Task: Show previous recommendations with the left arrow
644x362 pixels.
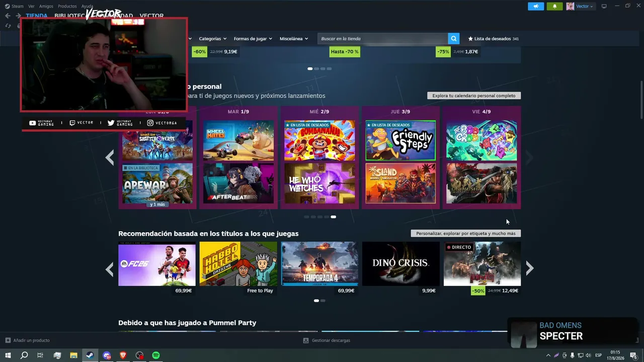Action: tap(110, 269)
